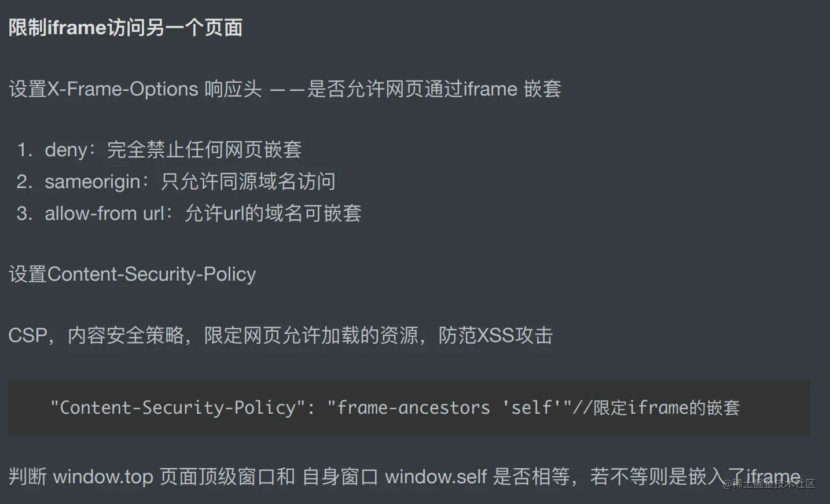Click the line 设置Content-Security-Policy
The image size is (830, 504).
[x=133, y=274]
